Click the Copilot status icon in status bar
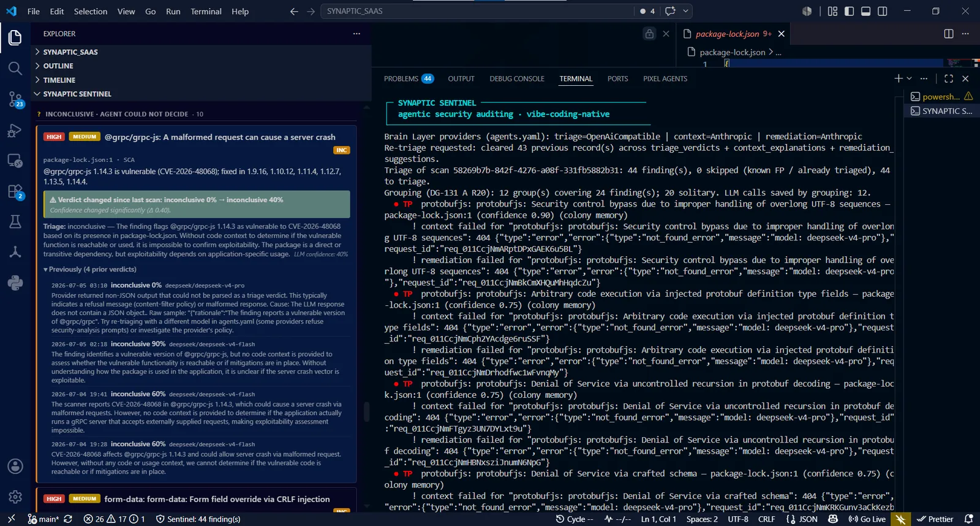Image resolution: width=980 pixels, height=526 pixels. 832,519
